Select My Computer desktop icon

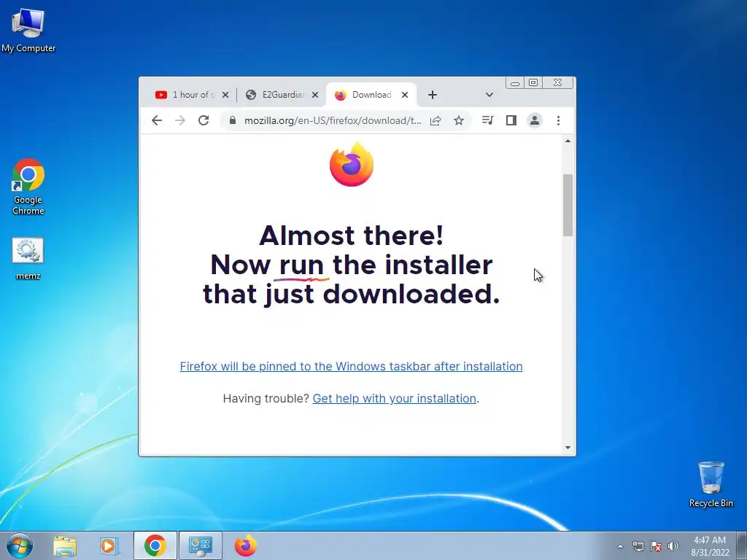tap(28, 29)
